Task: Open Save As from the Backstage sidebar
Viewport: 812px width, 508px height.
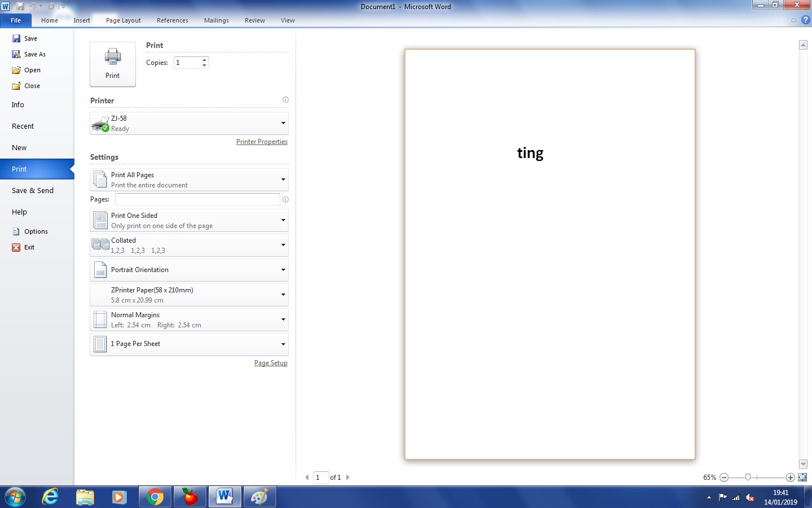Action: coord(34,54)
